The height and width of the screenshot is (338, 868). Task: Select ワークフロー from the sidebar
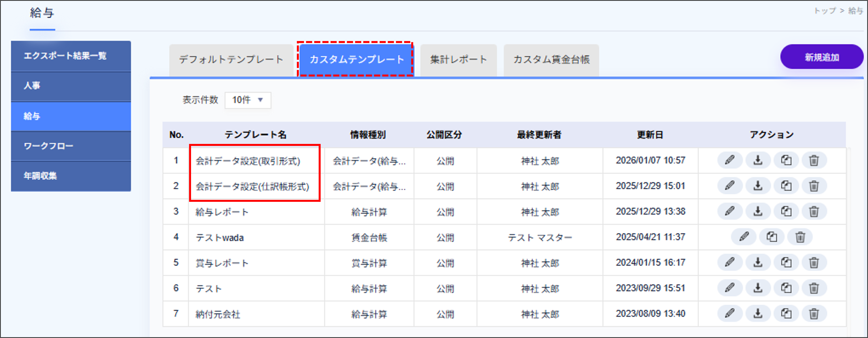pyautogui.click(x=70, y=146)
